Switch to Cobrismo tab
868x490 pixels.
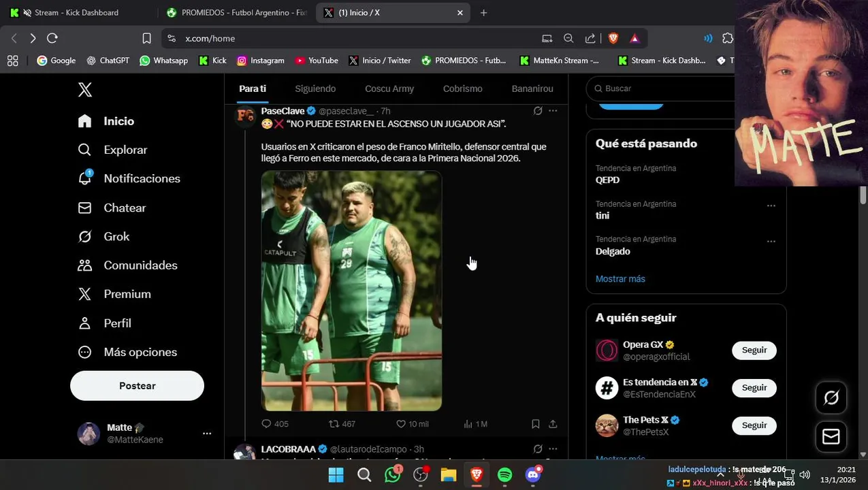tap(463, 88)
